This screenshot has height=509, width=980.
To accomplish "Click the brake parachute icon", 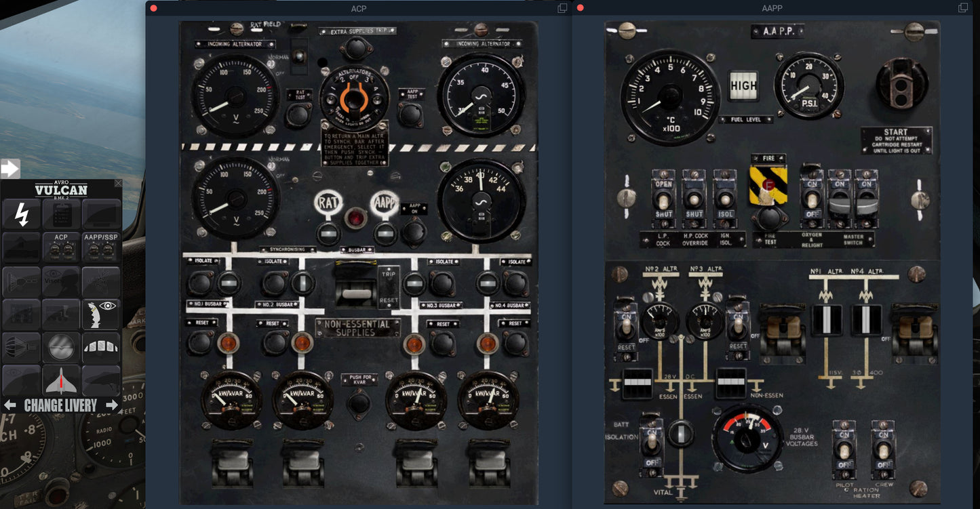I will point(22,347).
